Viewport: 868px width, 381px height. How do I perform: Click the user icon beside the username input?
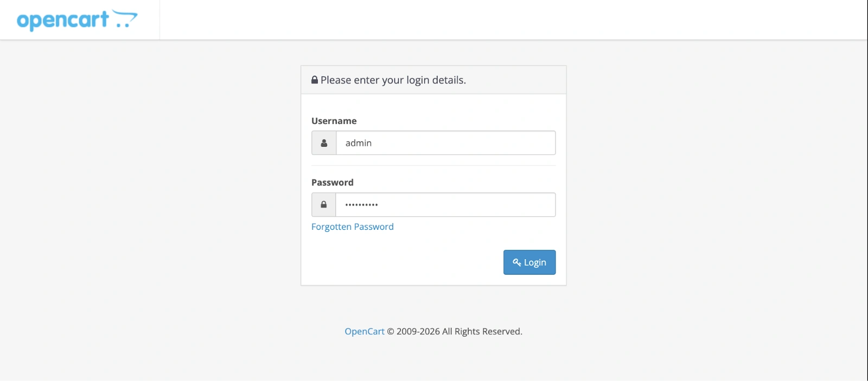(324, 143)
